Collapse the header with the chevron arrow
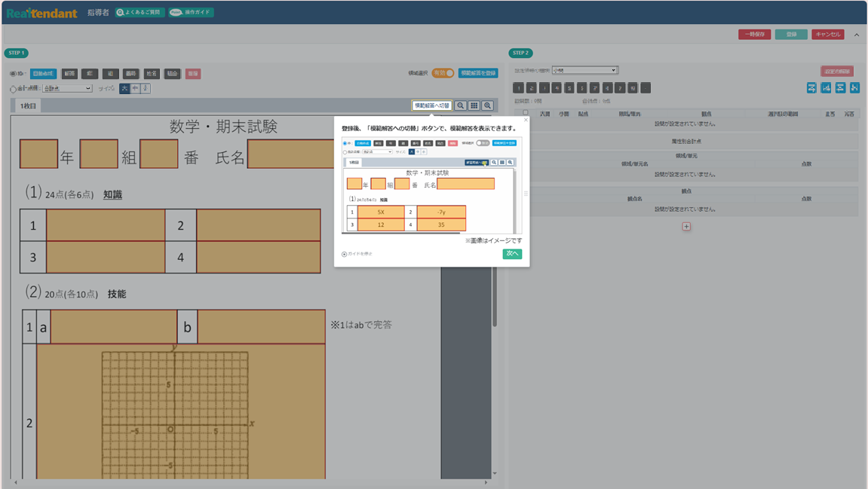The height and width of the screenshot is (489, 868). coord(857,35)
